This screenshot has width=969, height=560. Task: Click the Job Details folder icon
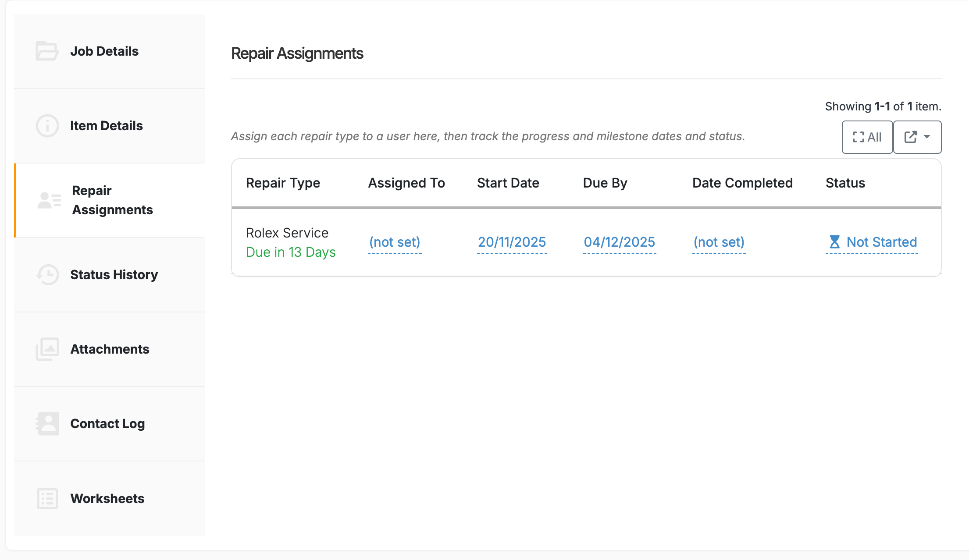(x=47, y=51)
